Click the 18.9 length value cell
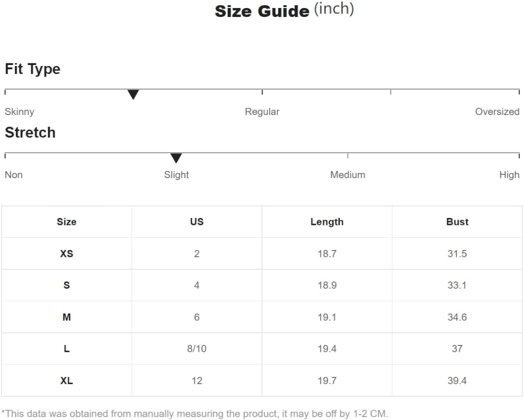The height and width of the screenshot is (420, 524). pyautogui.click(x=327, y=285)
